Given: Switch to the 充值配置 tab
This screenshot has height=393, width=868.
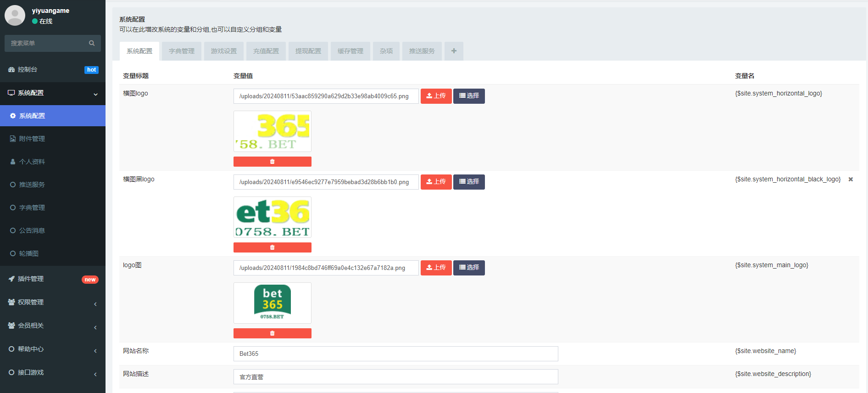Looking at the screenshot, I should click(x=266, y=51).
